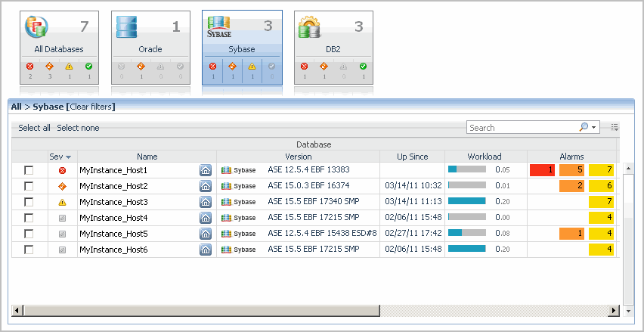
Task: Check the box for MyInstance_Host6
Action: point(29,250)
